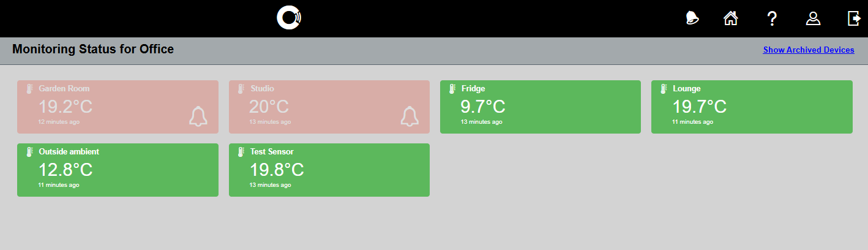Go to home page icon

pyautogui.click(x=730, y=18)
